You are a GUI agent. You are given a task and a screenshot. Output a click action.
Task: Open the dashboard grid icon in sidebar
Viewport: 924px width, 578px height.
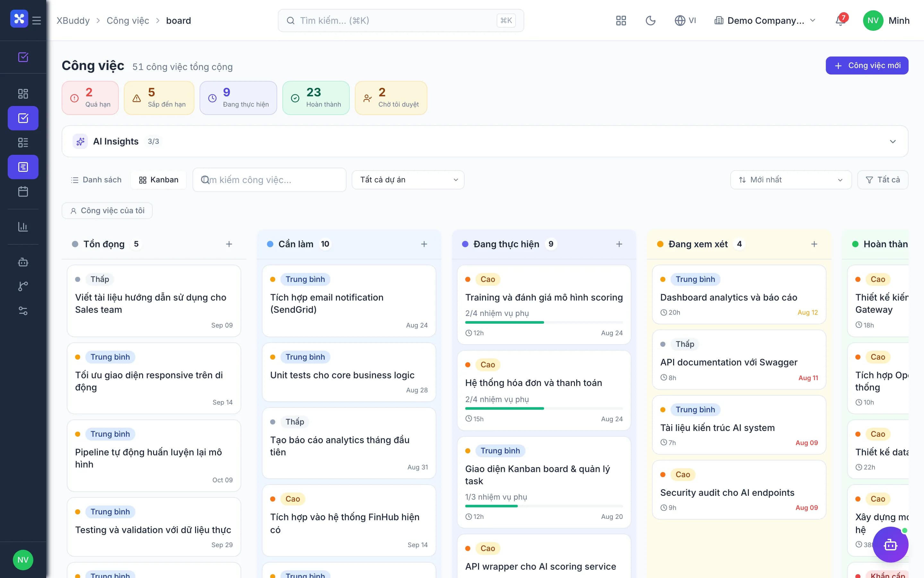click(x=23, y=94)
